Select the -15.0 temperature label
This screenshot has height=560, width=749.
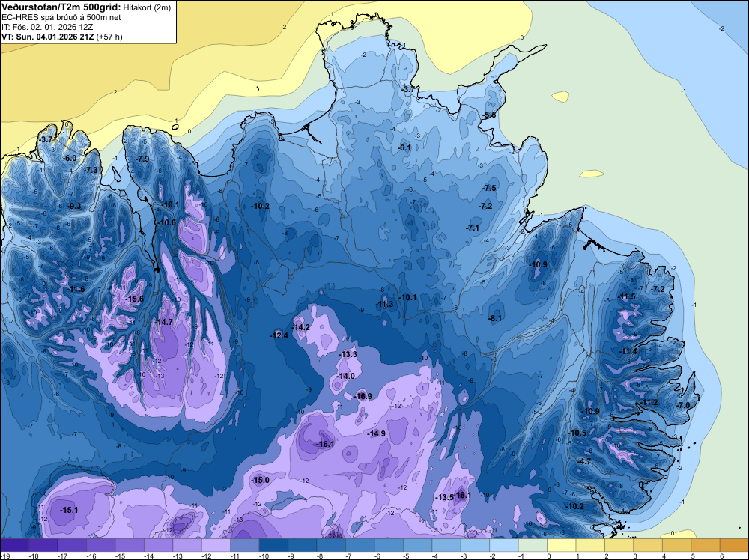coord(261,481)
